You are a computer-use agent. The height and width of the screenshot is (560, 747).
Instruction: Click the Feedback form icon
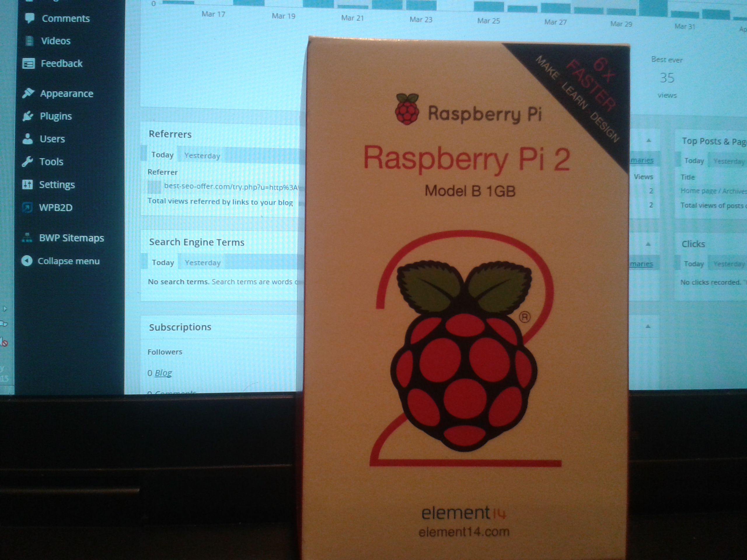28,63
